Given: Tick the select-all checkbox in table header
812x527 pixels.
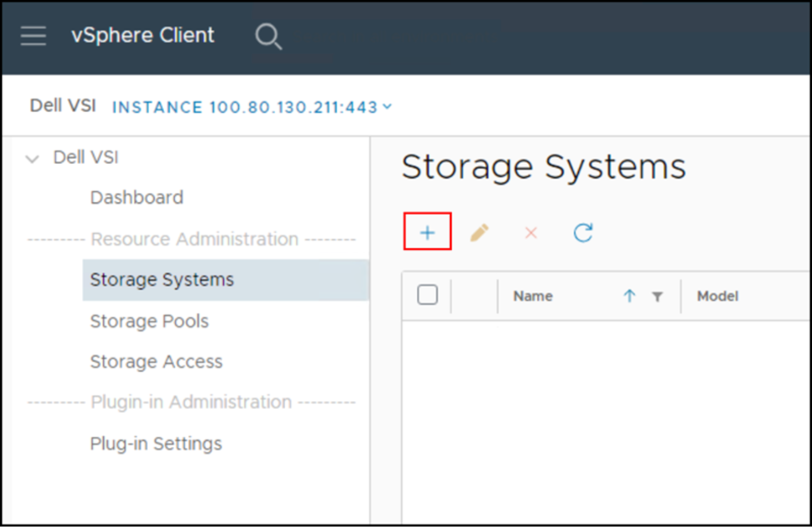Looking at the screenshot, I should [x=427, y=295].
